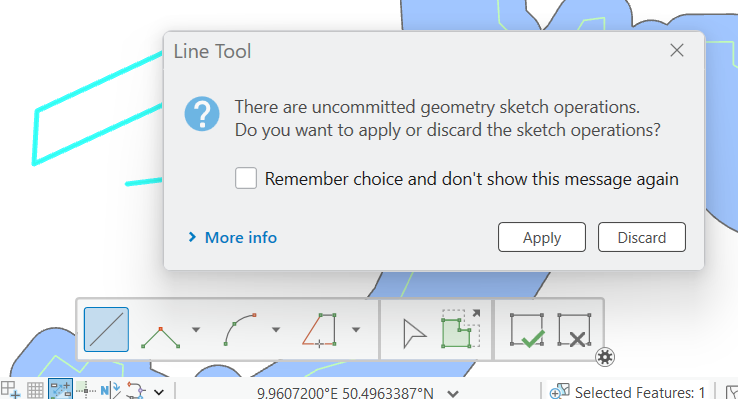Select the polygon stretch/reshape vertices tool

coord(461,329)
